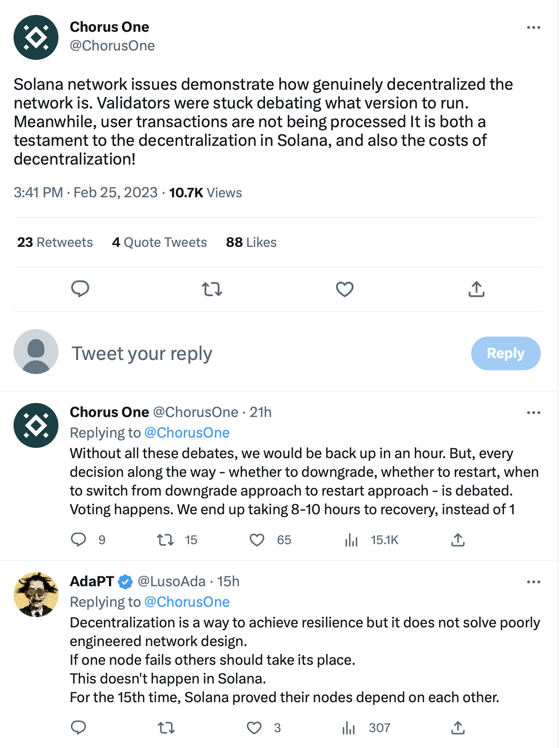View analytics of reply with 15.1K views
Screen dimensions: 560x748
pyautogui.click(x=351, y=540)
